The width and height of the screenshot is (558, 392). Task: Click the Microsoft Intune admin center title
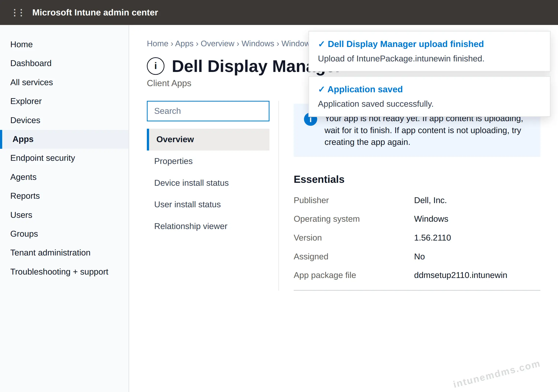click(95, 12)
